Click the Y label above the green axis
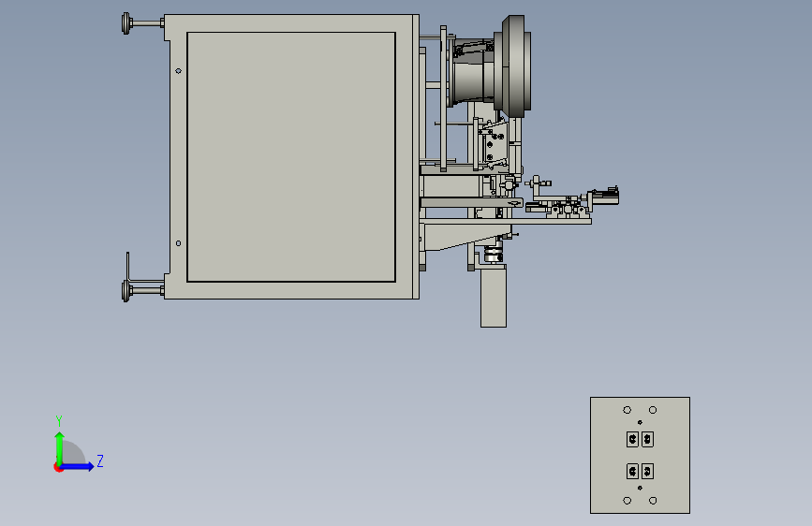Screen dimensions: 812x526 (59, 420)
